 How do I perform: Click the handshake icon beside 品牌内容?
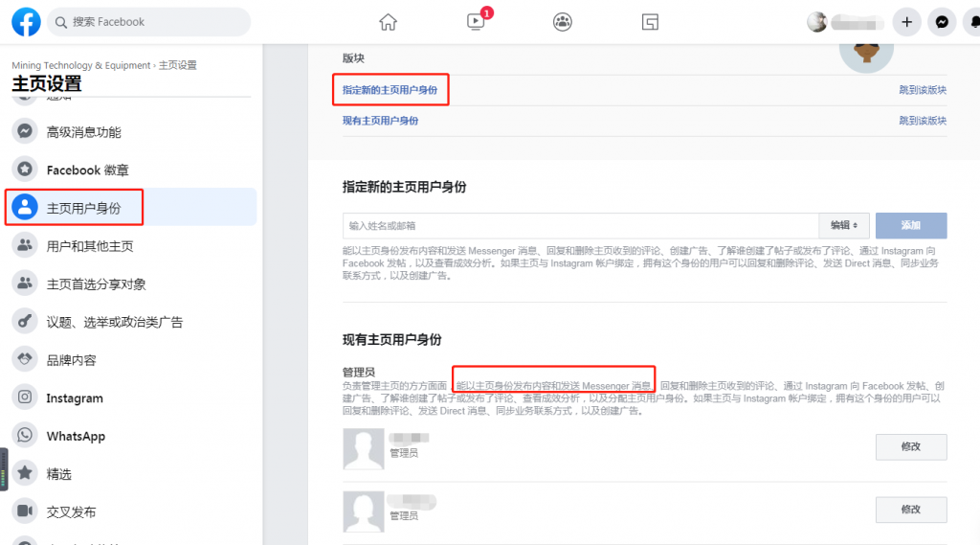tap(25, 359)
